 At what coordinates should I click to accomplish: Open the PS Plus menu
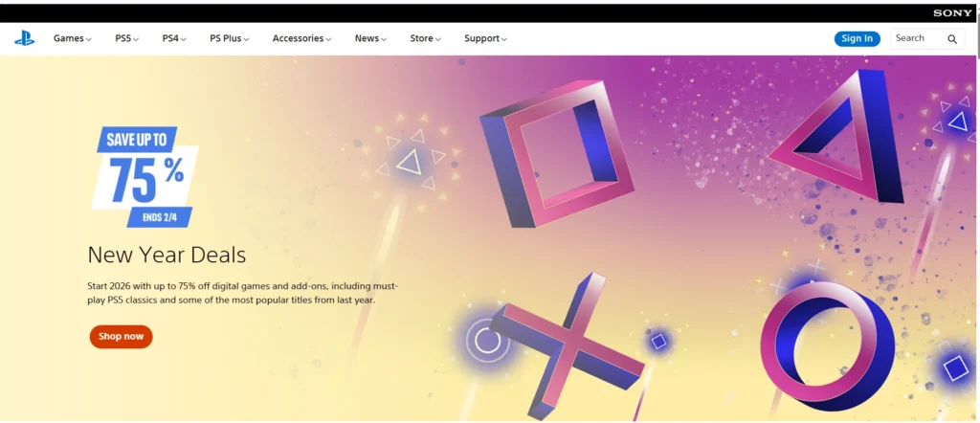[x=230, y=38]
